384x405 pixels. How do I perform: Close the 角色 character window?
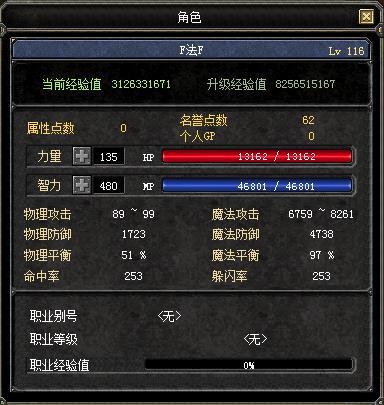(366, 17)
